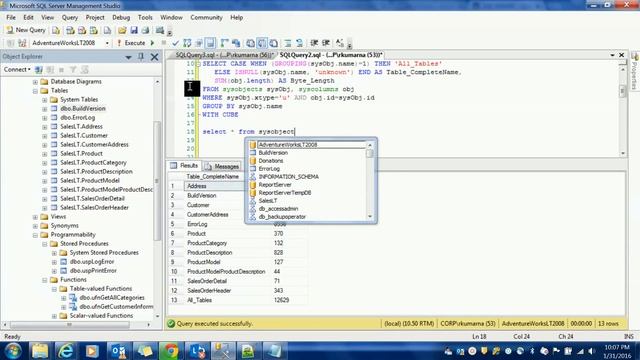This screenshot has height=360, width=640.
Task: Specify values for template parameters
Action: coord(340,43)
